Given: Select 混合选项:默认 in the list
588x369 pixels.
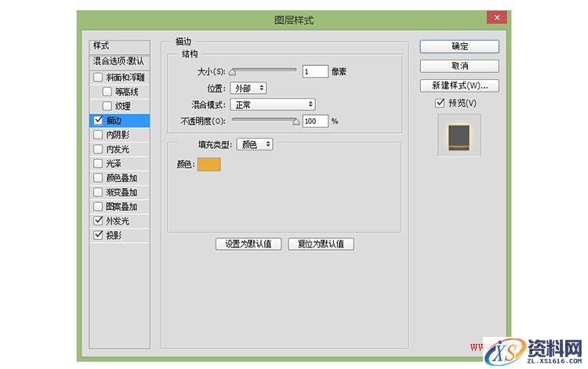Looking at the screenshot, I should pyautogui.click(x=120, y=61).
